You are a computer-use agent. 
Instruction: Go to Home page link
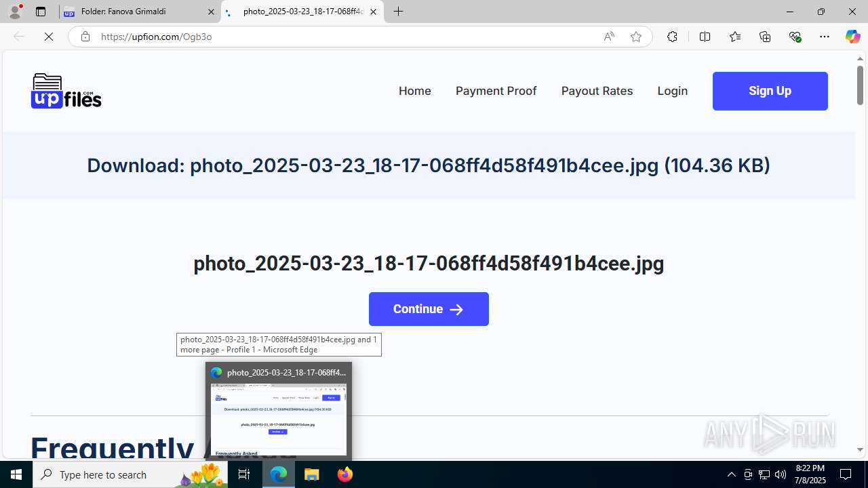tap(415, 91)
